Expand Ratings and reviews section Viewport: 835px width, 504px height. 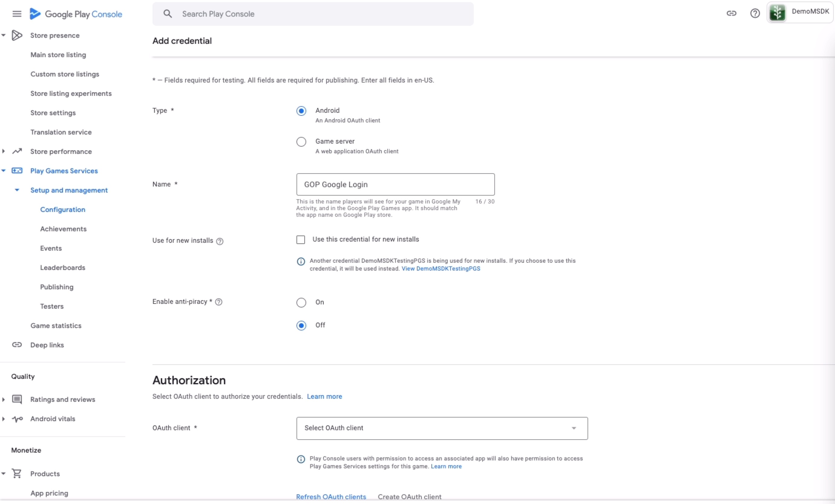point(4,399)
